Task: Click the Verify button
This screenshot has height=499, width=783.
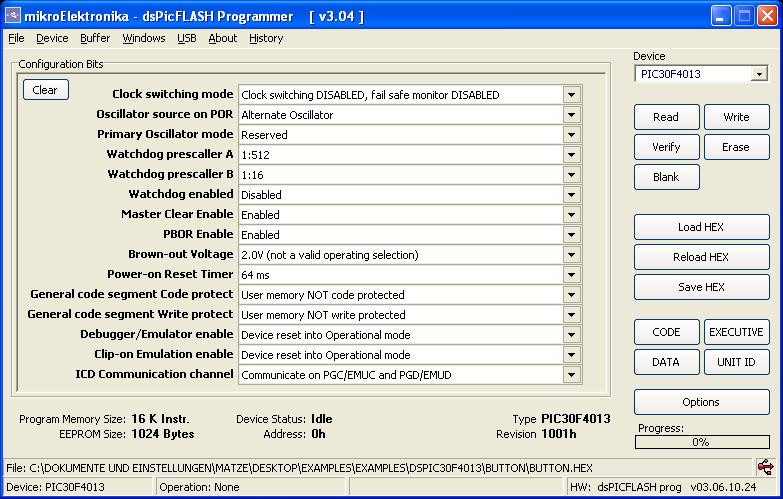Action: tap(666, 147)
